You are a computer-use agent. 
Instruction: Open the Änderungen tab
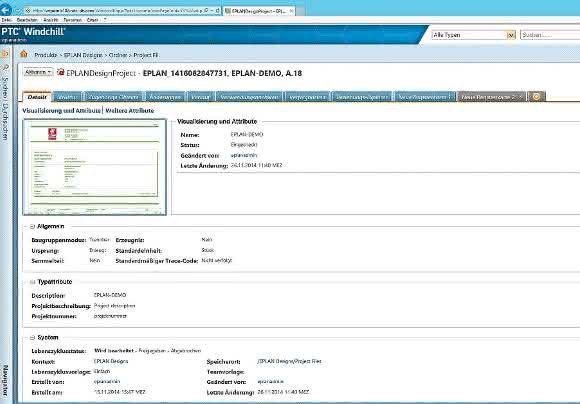coord(165,97)
